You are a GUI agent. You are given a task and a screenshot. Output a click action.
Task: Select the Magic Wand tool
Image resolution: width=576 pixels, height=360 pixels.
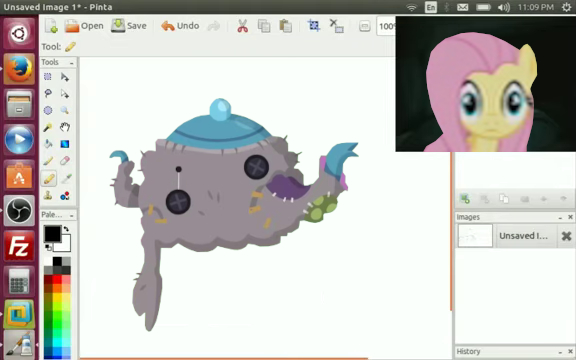click(48, 127)
